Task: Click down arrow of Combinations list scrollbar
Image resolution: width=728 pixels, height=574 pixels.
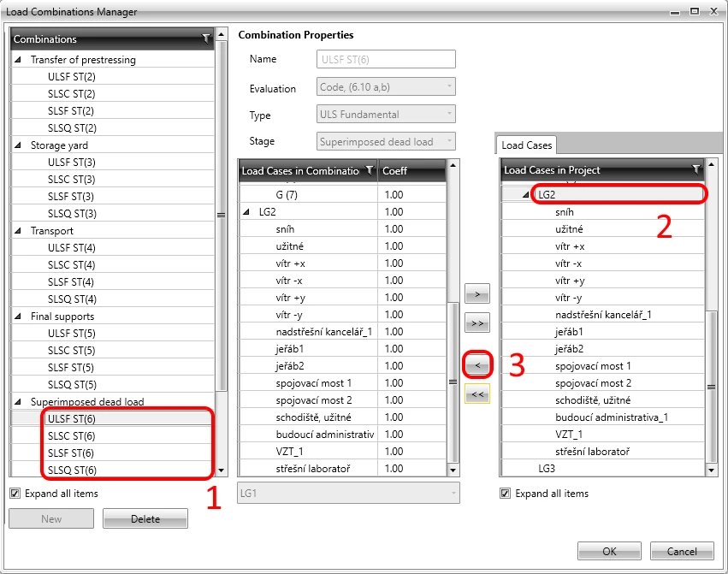Action: 222,470
